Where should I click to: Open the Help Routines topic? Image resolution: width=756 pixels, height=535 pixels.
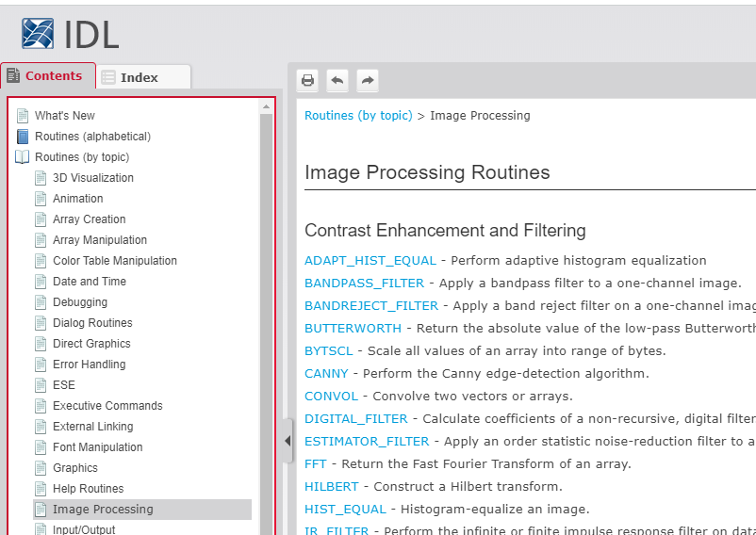coord(89,488)
